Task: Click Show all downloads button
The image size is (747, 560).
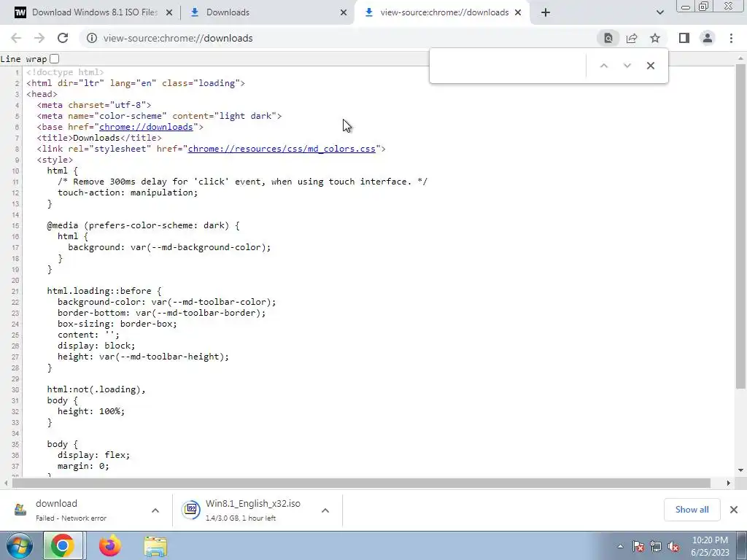Action: (692, 510)
